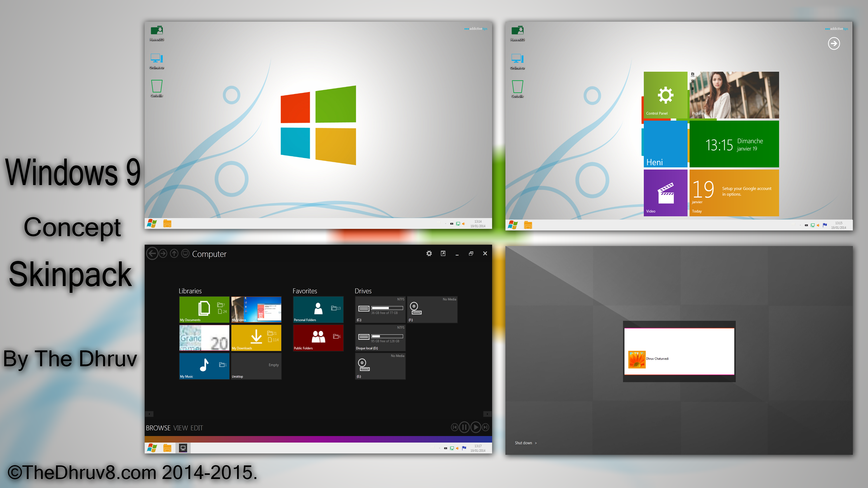Open Corbeille icon on top-right desktop
The width and height of the screenshot is (868, 488).
click(517, 89)
